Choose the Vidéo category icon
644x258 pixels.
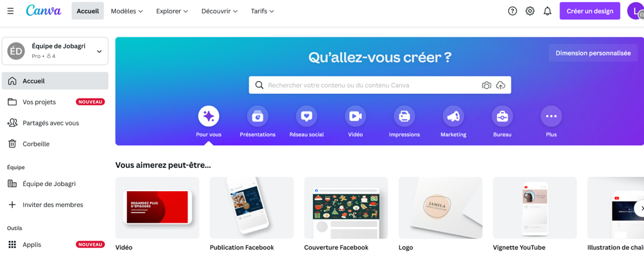pyautogui.click(x=355, y=116)
